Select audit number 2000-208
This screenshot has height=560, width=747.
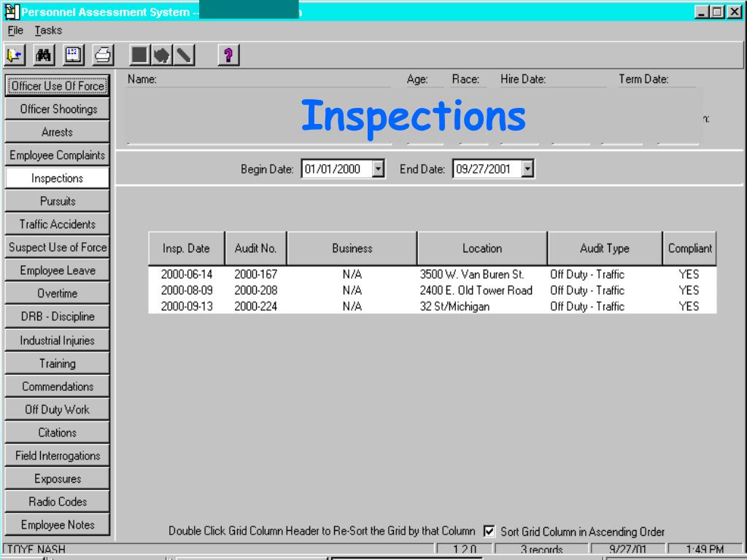click(256, 290)
